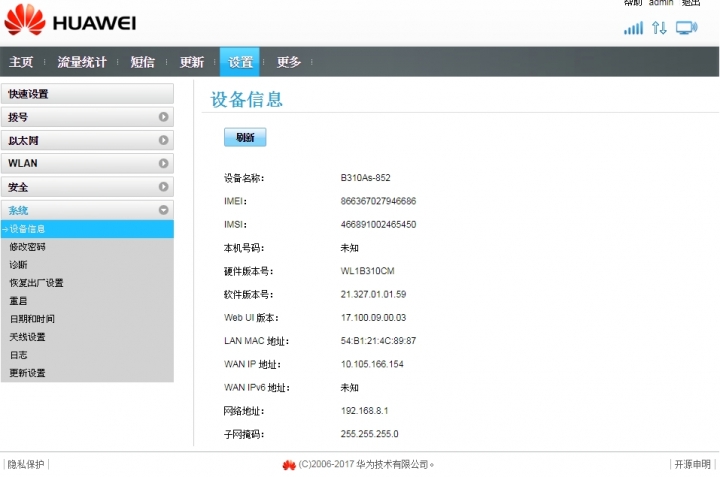
Task: Open 修改密码 in the system menu
Action: (28, 247)
